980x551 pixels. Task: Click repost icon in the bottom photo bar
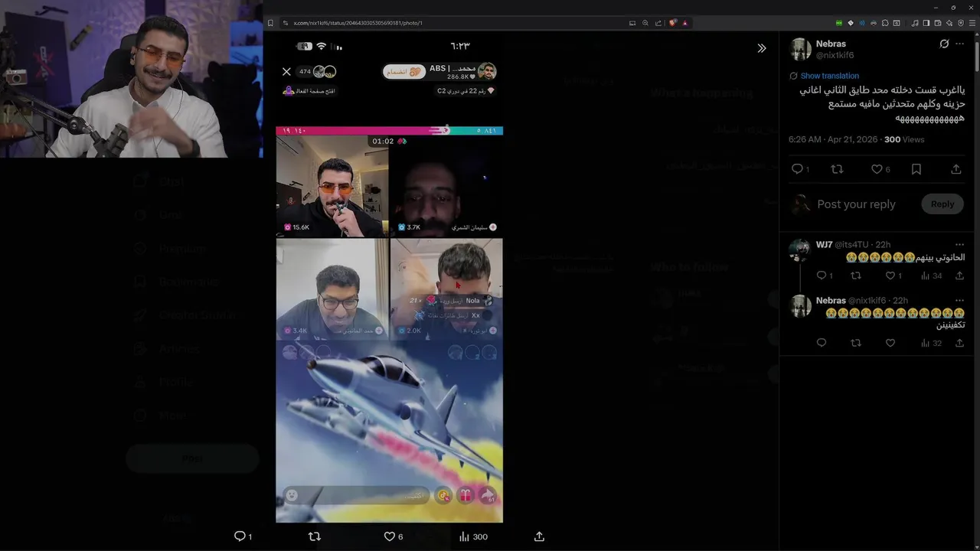[314, 536]
